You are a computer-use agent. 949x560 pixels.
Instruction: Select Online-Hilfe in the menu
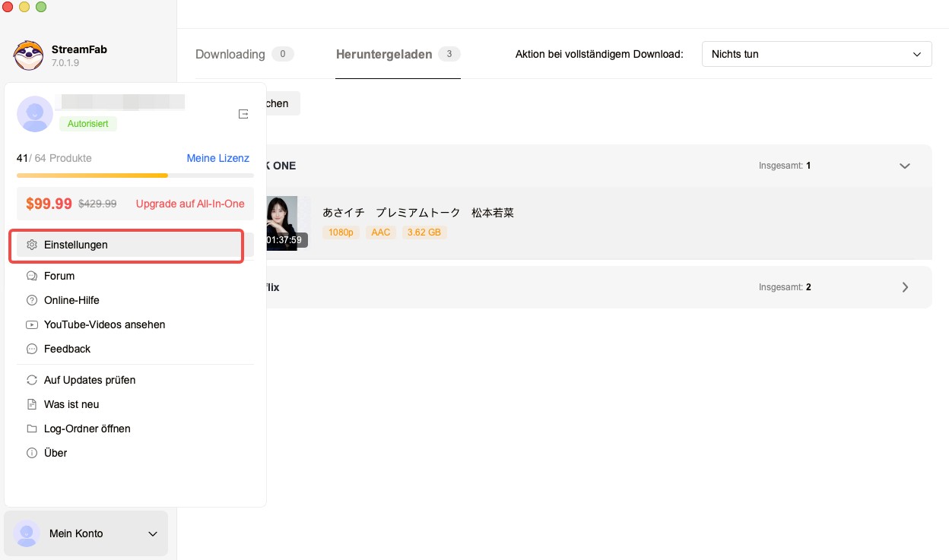[x=135, y=300]
